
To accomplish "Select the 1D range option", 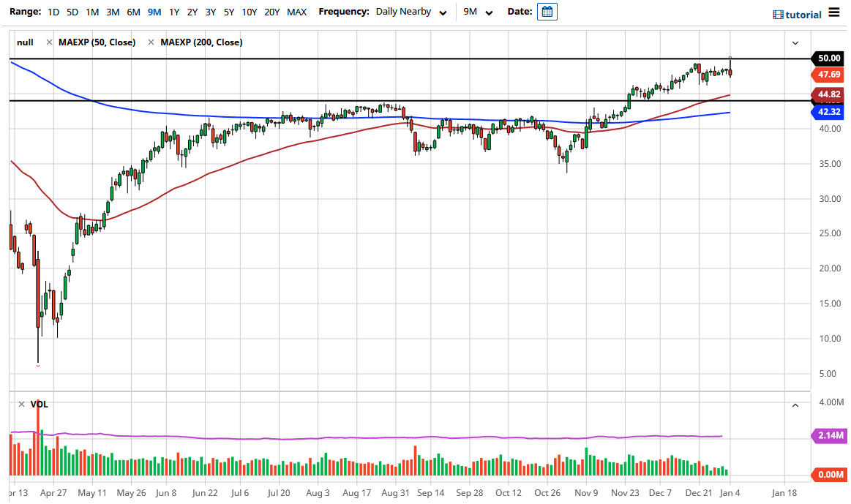I will tap(52, 12).
